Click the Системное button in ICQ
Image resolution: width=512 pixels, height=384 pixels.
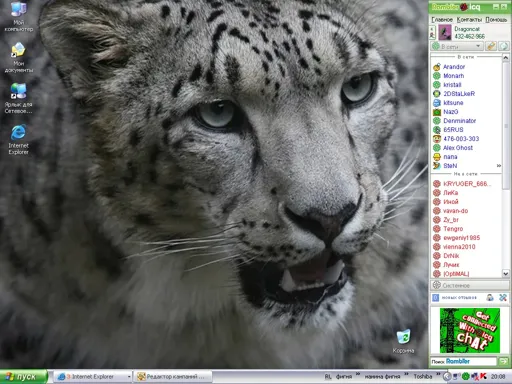(470, 285)
